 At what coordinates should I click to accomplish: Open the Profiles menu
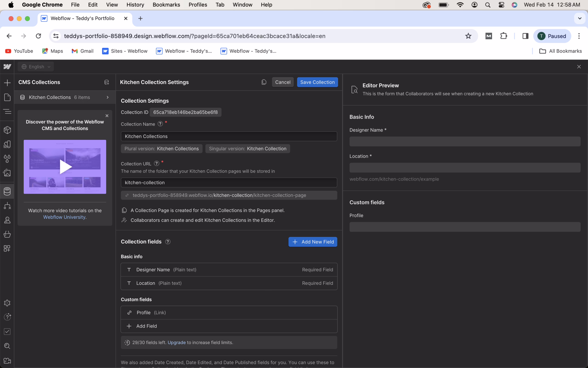click(198, 5)
